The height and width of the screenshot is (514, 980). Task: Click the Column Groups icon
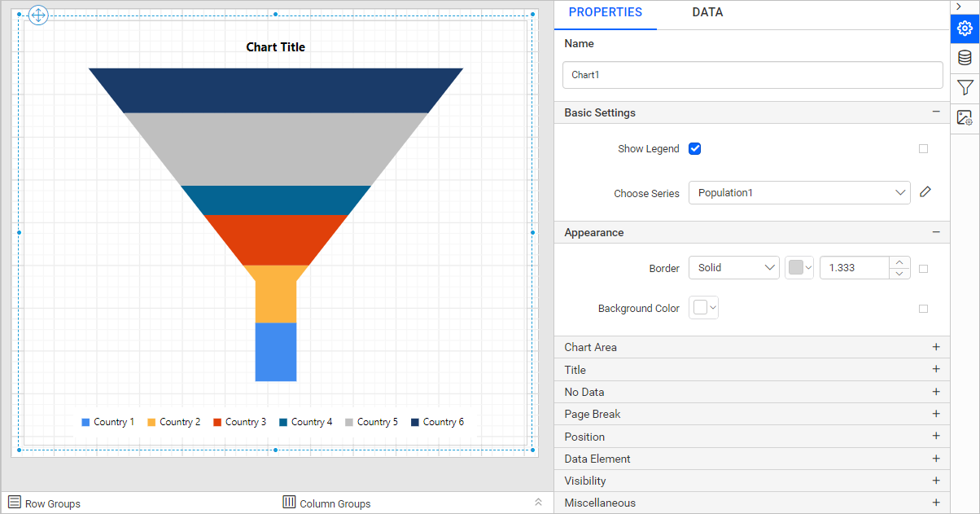[x=289, y=502]
